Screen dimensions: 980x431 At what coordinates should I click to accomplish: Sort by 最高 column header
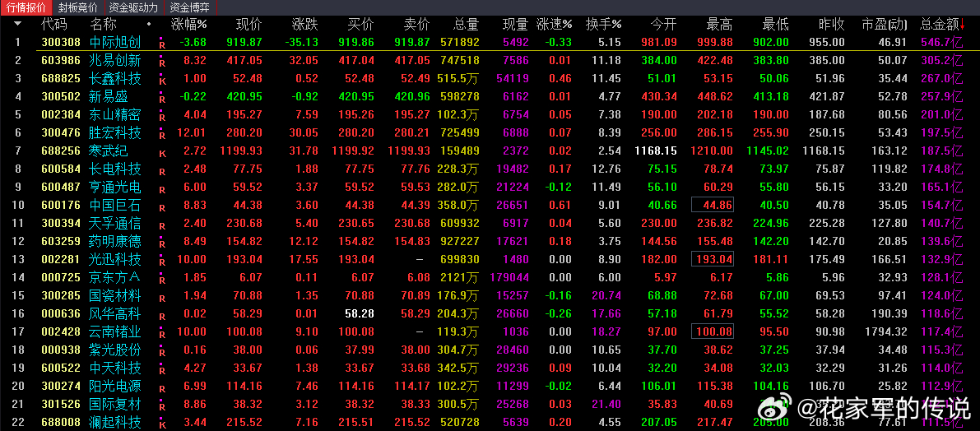[x=719, y=25]
